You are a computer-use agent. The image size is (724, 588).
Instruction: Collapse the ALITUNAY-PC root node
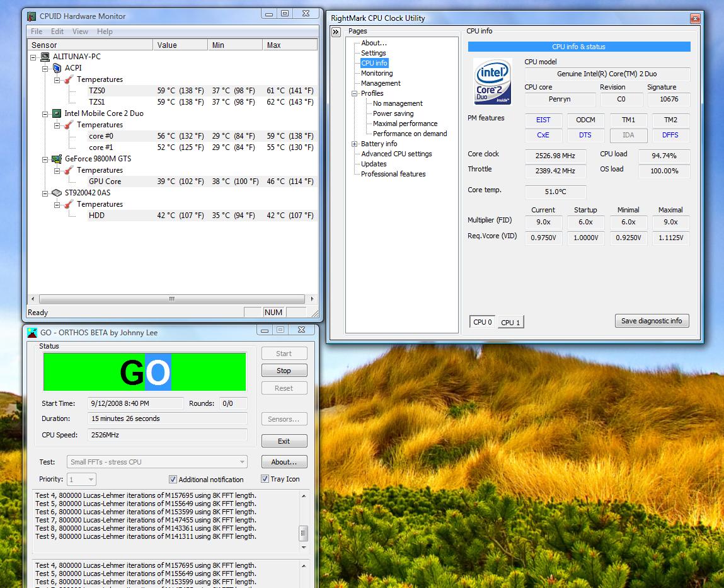[33, 57]
